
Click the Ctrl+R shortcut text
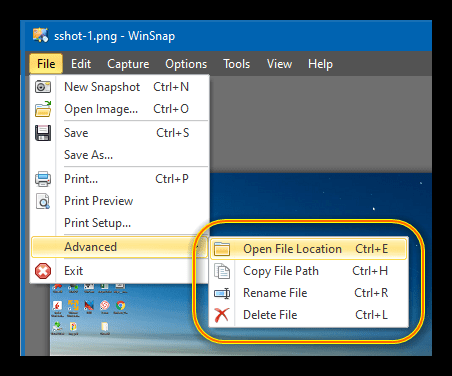point(371,293)
